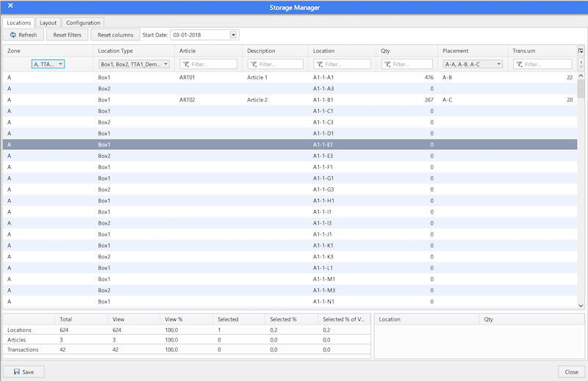Click the Close button at bottom
This screenshot has width=588, height=381.
pos(571,371)
